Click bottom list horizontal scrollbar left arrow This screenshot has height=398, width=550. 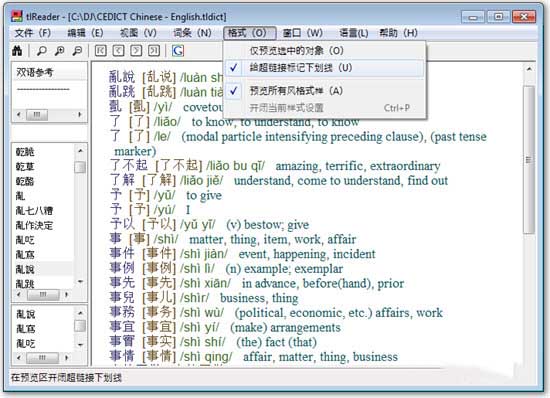coord(19,358)
